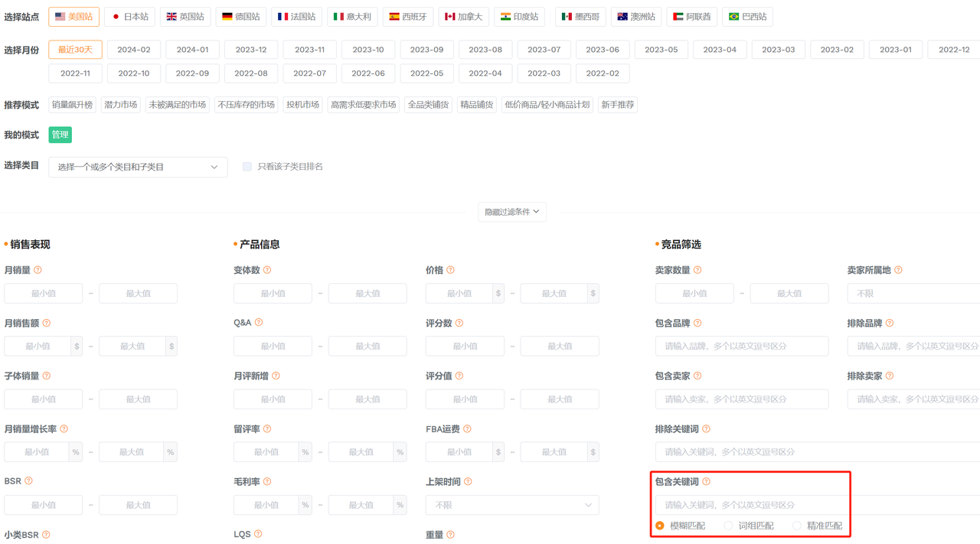Open the tooltip icon for 价格
The image size is (980, 544).
click(x=450, y=270)
